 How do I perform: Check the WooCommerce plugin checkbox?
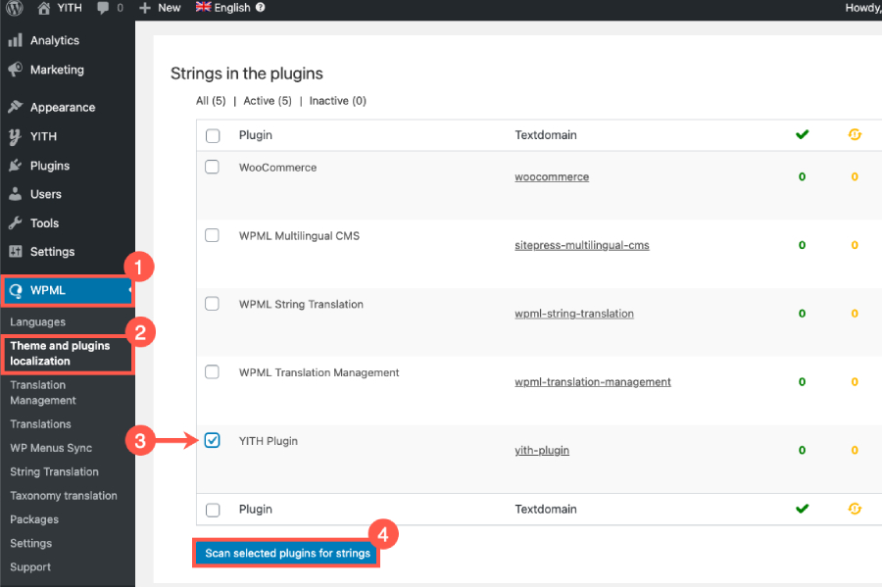[212, 167]
